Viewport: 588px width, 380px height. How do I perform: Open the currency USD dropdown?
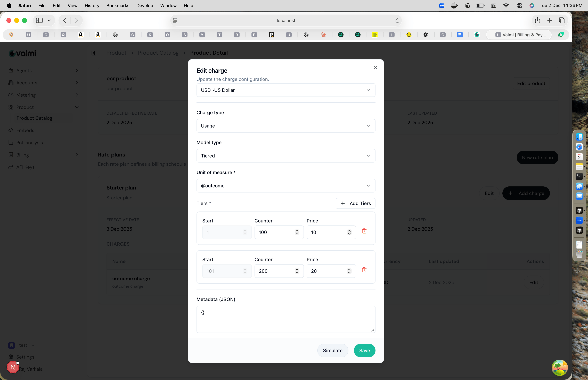point(286,90)
